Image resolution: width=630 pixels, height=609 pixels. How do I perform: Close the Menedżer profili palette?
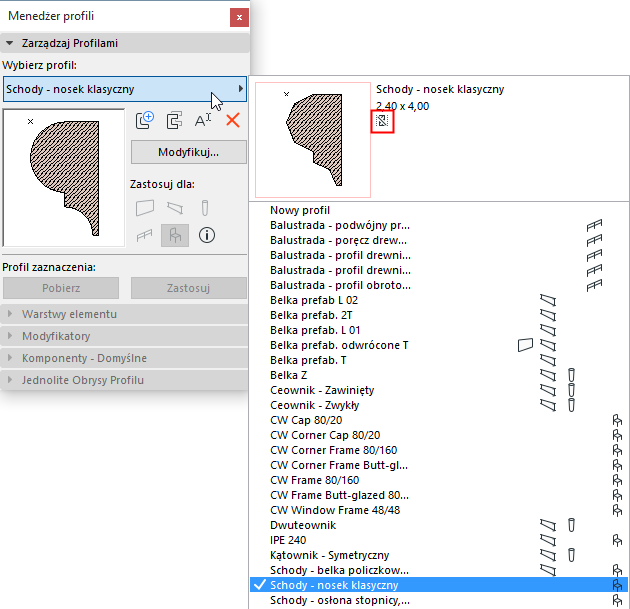[x=239, y=17]
